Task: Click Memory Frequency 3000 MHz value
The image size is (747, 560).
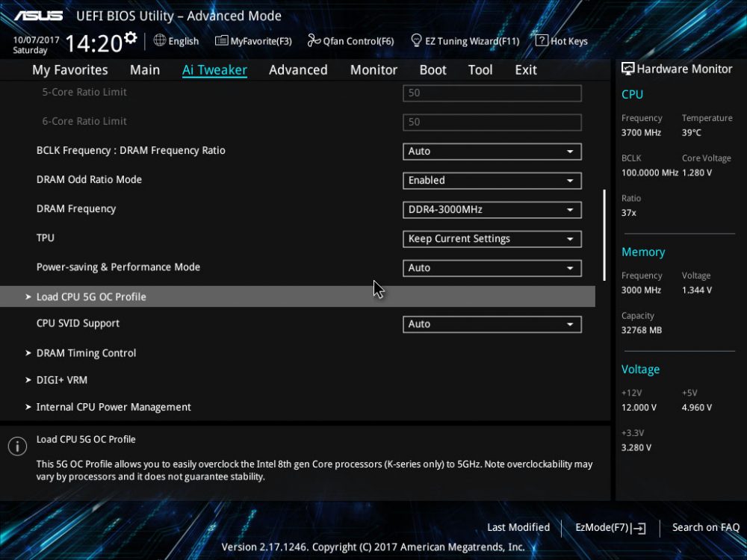Action: (641, 290)
